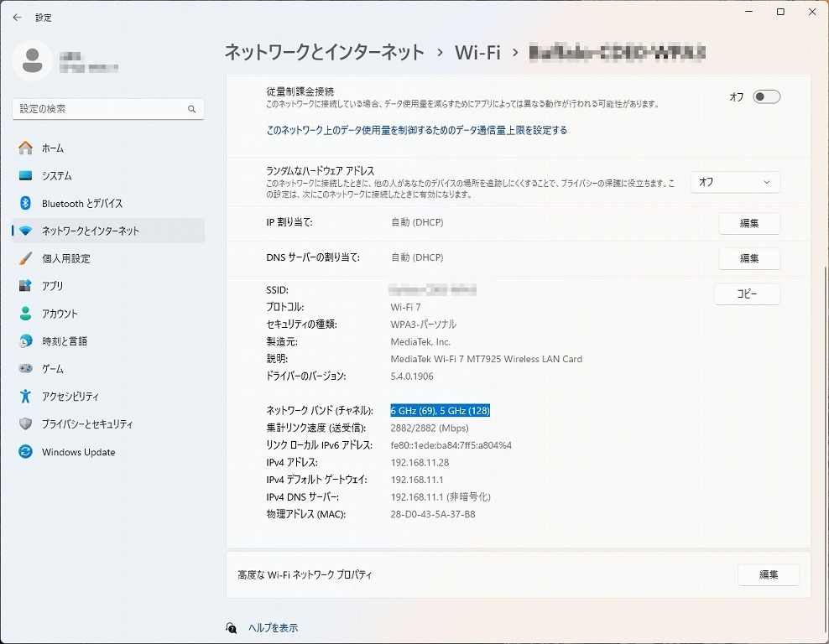The width and height of the screenshot is (829, 644).
Task: Toggle the 従量制課金接続 switch
Action: (x=766, y=96)
